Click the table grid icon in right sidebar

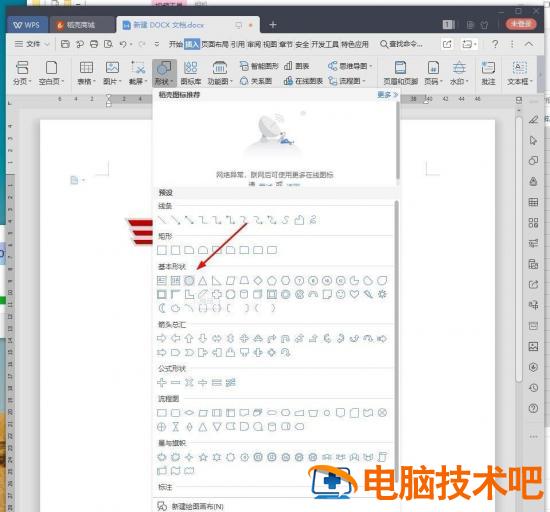pos(533,202)
